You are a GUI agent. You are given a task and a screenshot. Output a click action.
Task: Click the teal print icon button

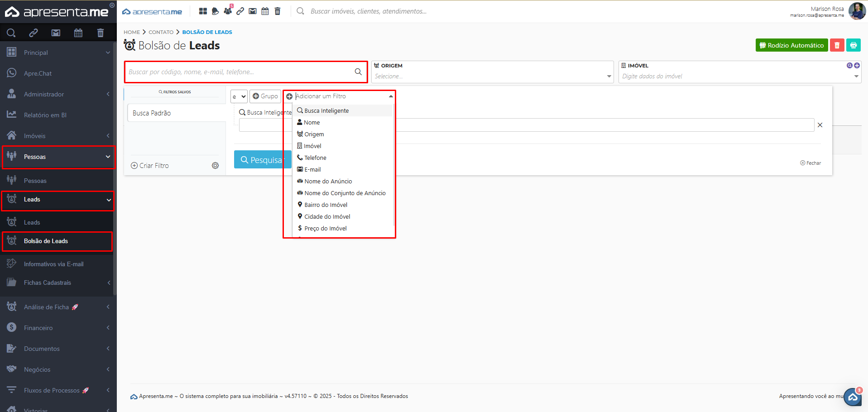coord(853,45)
